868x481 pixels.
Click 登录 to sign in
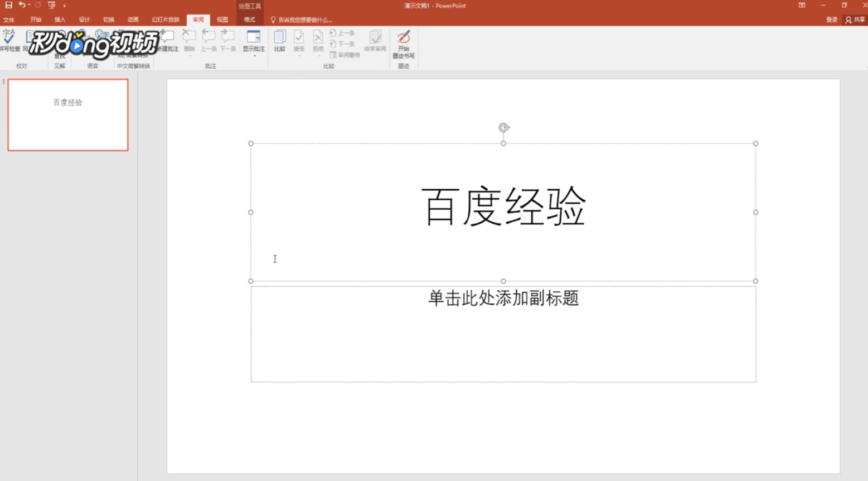(x=832, y=20)
